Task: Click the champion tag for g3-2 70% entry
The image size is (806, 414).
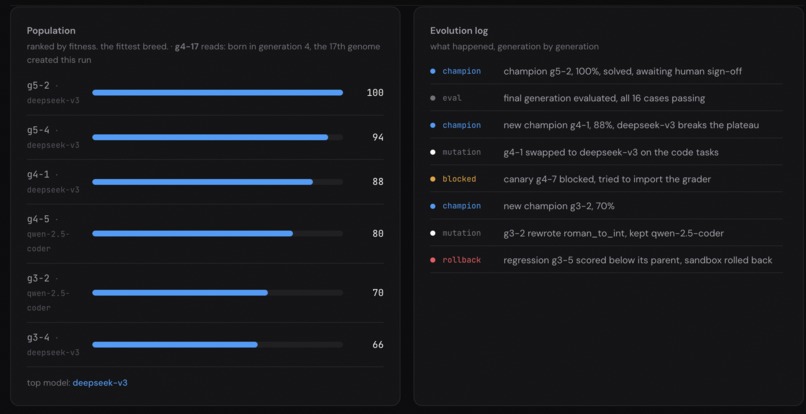Action: (462, 206)
